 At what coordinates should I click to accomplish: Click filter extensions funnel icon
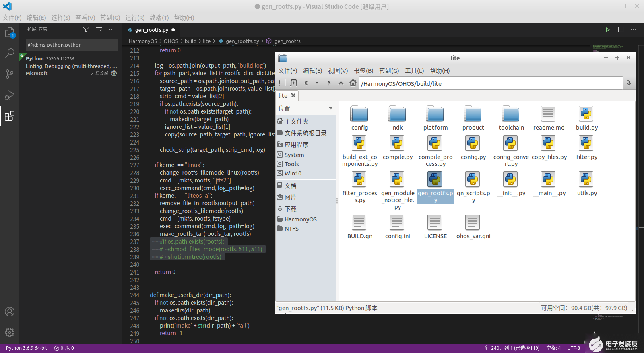tap(86, 29)
